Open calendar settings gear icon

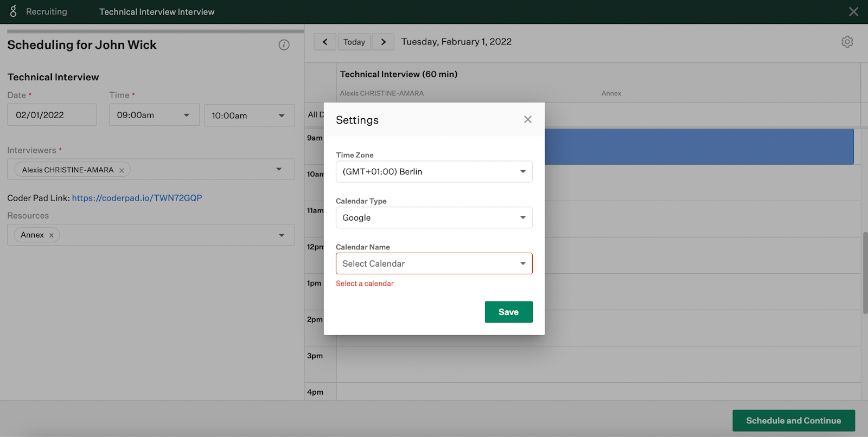847,42
